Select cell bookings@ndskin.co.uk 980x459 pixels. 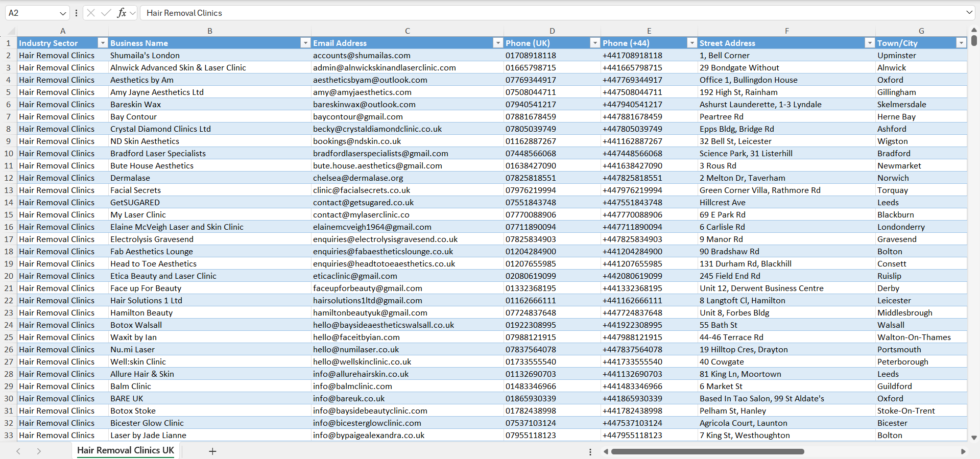(x=408, y=141)
